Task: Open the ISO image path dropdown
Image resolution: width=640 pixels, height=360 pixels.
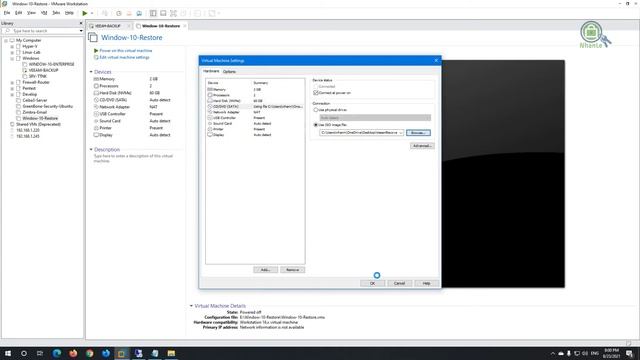Action: [401, 133]
